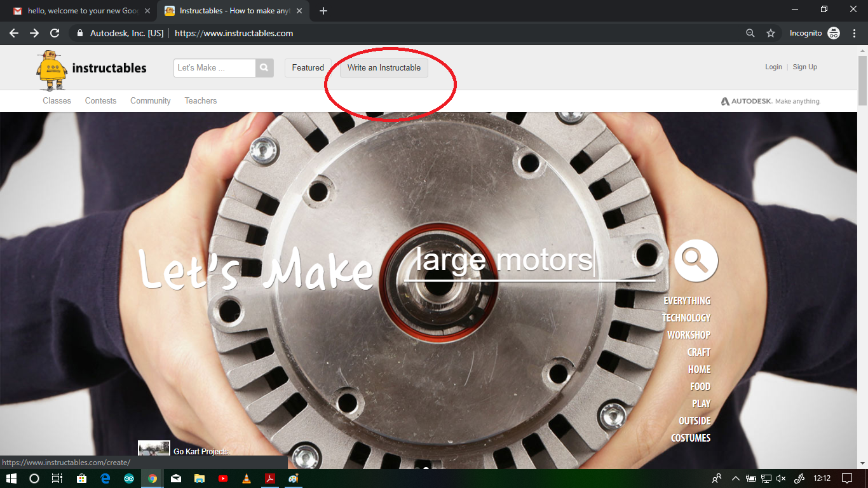The height and width of the screenshot is (488, 868).
Task: Select the COSTUMES category
Action: pyautogui.click(x=691, y=438)
